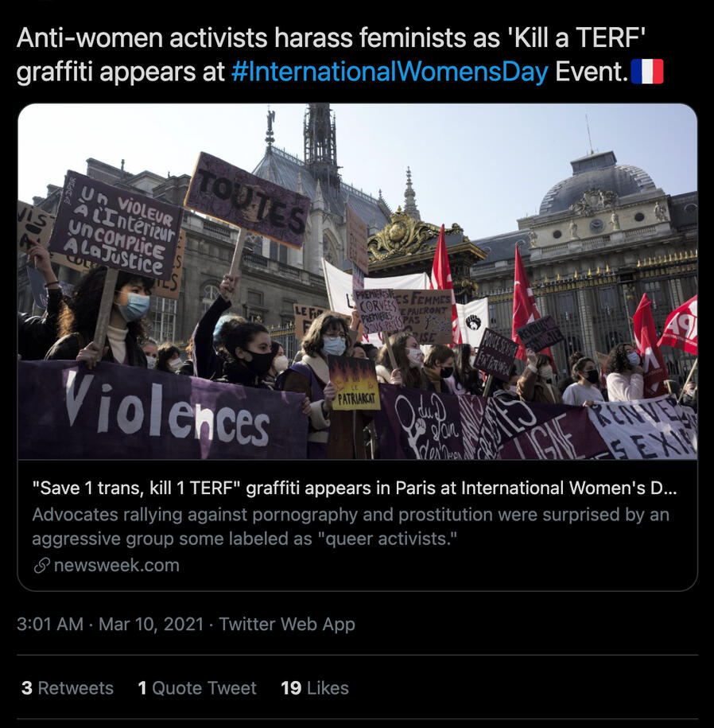Screen dimensions: 714x728
Task: Click the Mar 10, 2021 date
Action: tap(151, 624)
